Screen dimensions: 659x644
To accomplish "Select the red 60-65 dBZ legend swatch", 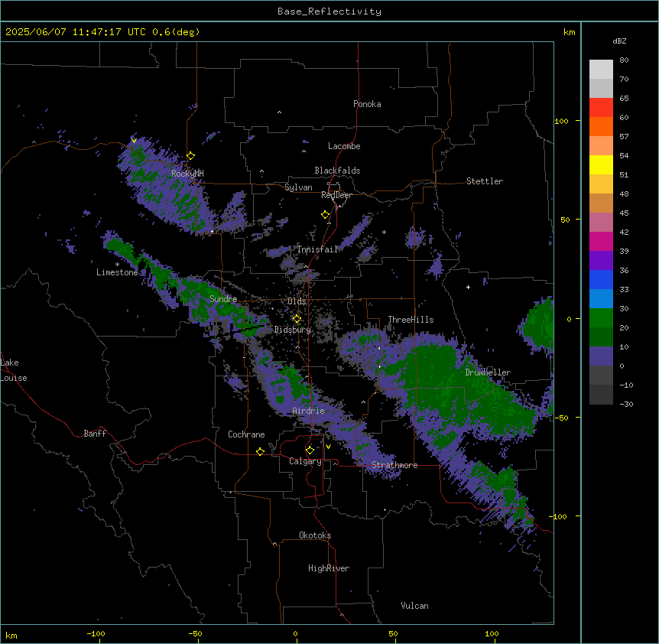I will pyautogui.click(x=601, y=107).
